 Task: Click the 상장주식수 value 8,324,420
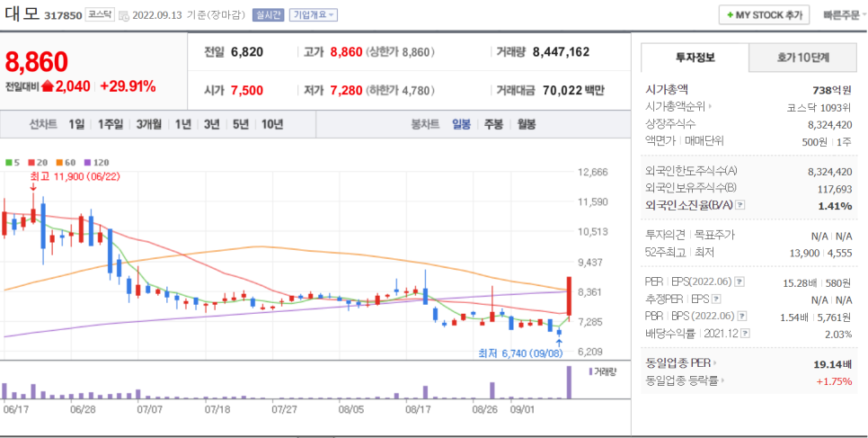tap(829, 124)
